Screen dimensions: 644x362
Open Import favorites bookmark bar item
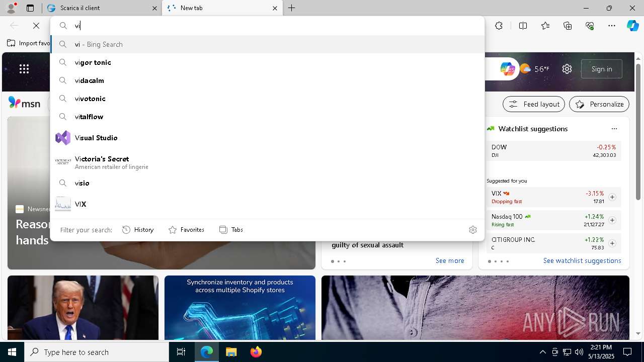point(29,43)
